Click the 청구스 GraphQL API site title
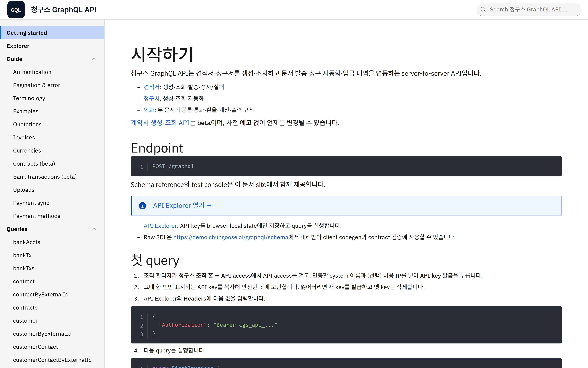 (x=64, y=10)
